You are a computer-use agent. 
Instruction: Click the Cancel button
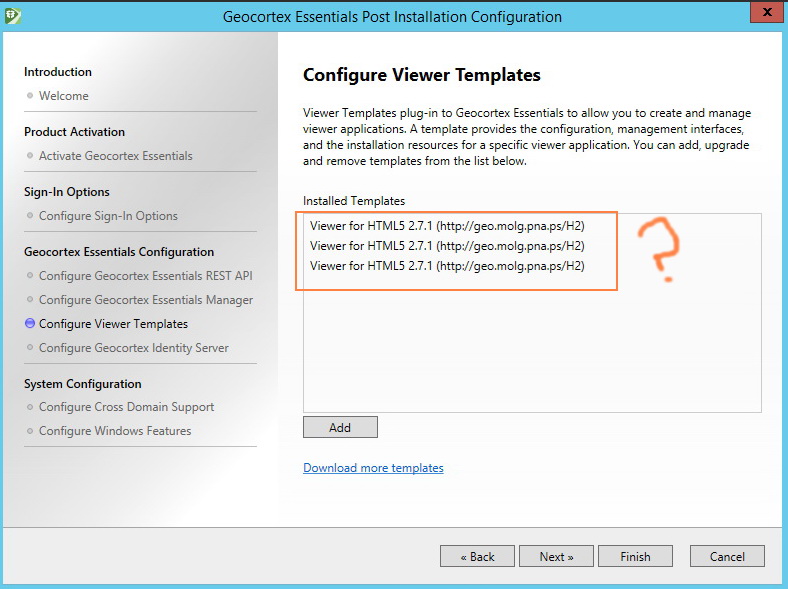727,556
